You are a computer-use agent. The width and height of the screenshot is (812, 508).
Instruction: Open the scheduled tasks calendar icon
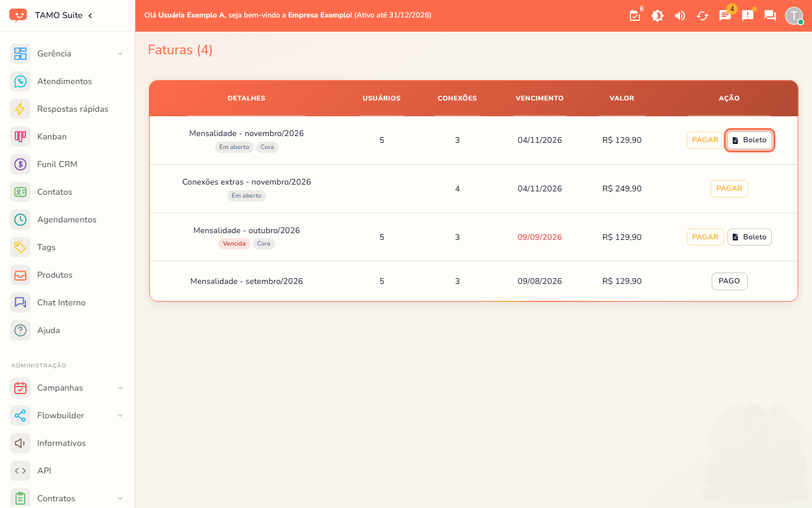635,16
